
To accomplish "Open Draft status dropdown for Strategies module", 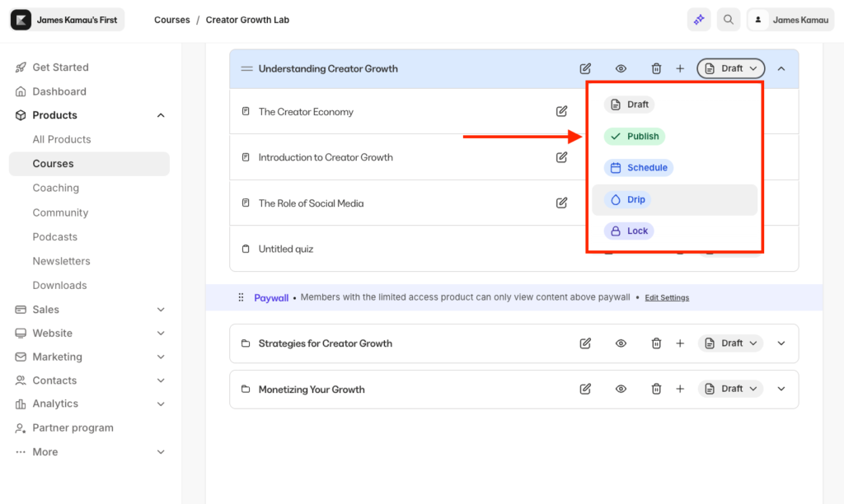I will click(731, 343).
